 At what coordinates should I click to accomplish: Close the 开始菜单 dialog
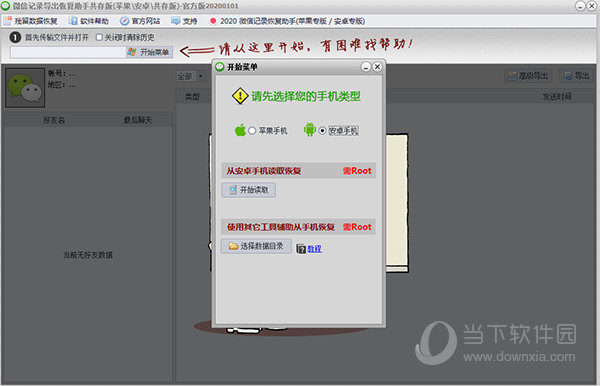pos(377,67)
